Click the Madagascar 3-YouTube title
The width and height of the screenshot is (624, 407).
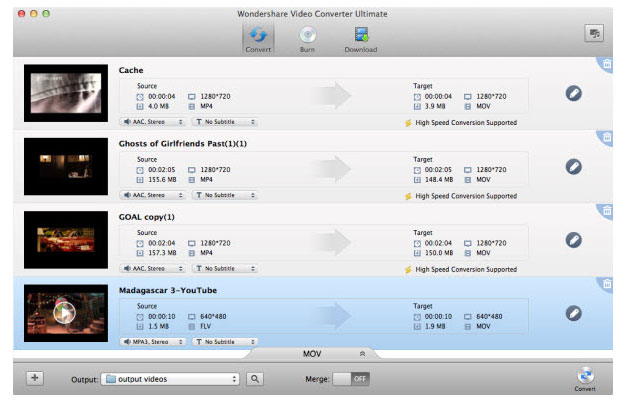pyautogui.click(x=168, y=290)
